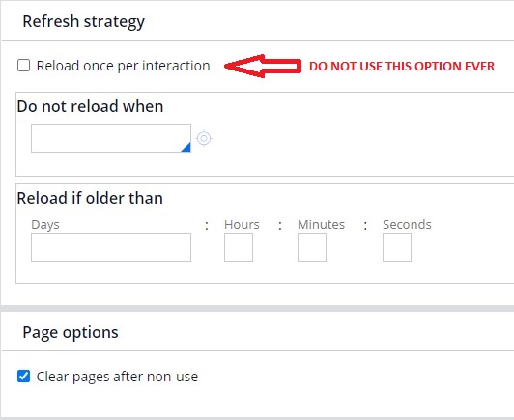Click the Clear pages after non-use label
Screen dimensions: 514x420
click(117, 377)
